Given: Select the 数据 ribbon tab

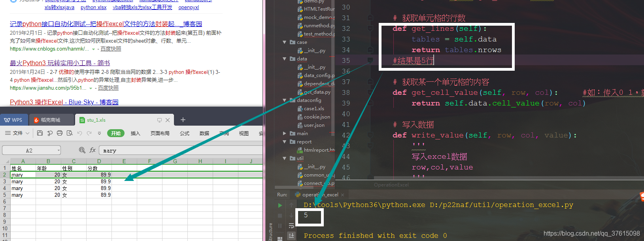Looking at the screenshot, I should [x=204, y=133].
